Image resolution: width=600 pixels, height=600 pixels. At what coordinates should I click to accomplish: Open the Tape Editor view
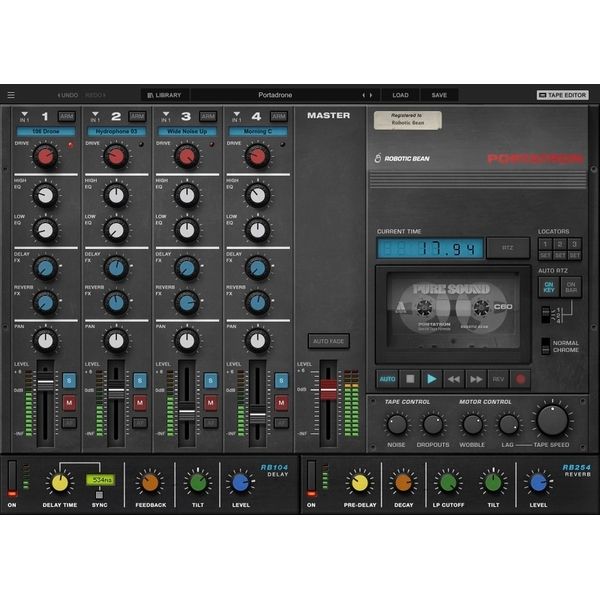(x=562, y=95)
